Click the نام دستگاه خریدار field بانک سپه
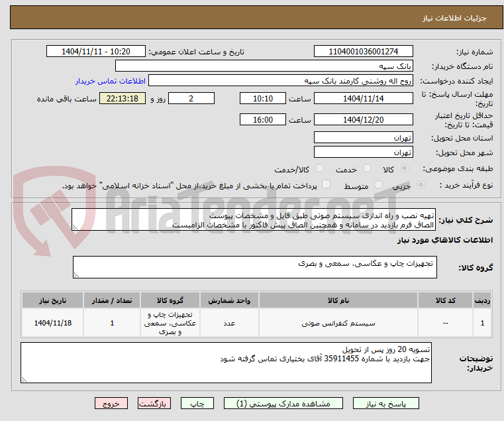Screen dimensions: 504x421 [x=264, y=66]
